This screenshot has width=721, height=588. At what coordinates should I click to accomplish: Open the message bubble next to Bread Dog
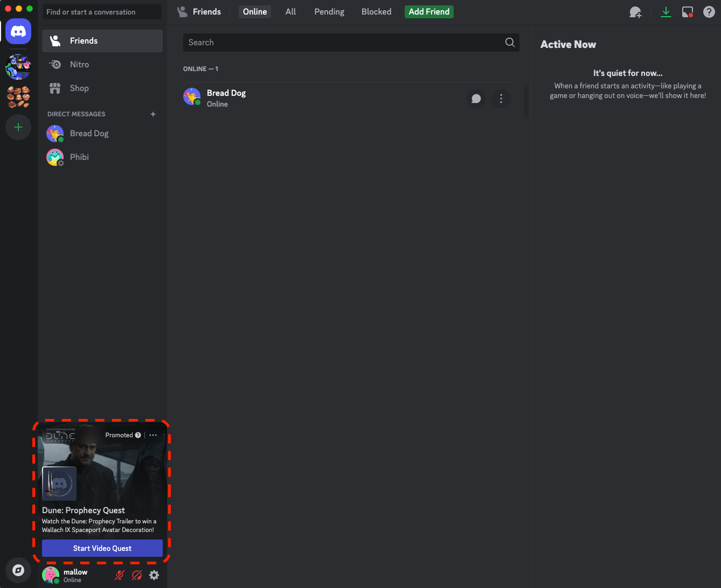click(476, 99)
